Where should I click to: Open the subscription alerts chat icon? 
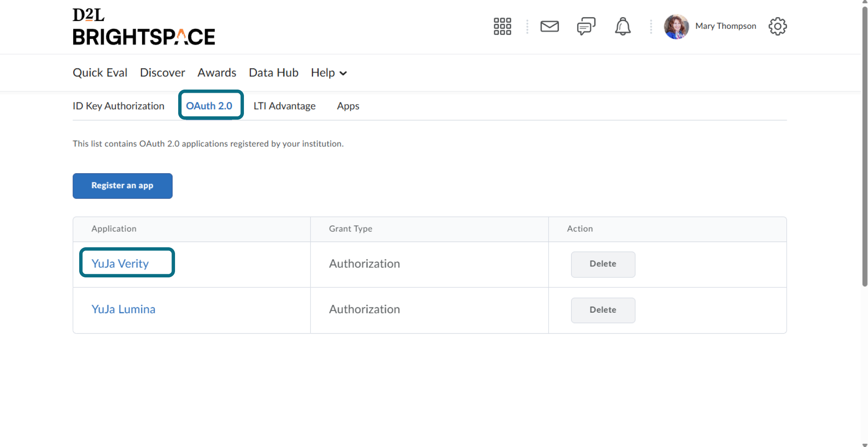point(586,26)
